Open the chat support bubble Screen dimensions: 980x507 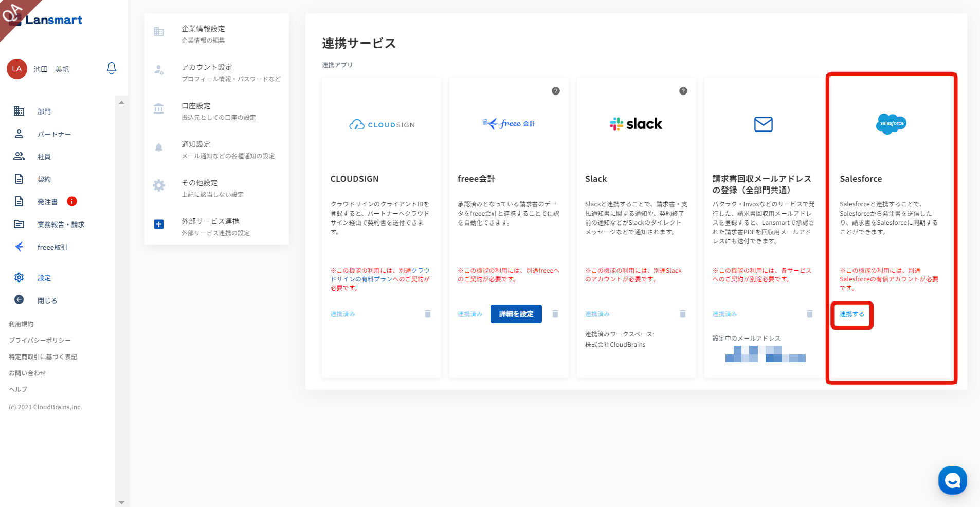coord(953,480)
